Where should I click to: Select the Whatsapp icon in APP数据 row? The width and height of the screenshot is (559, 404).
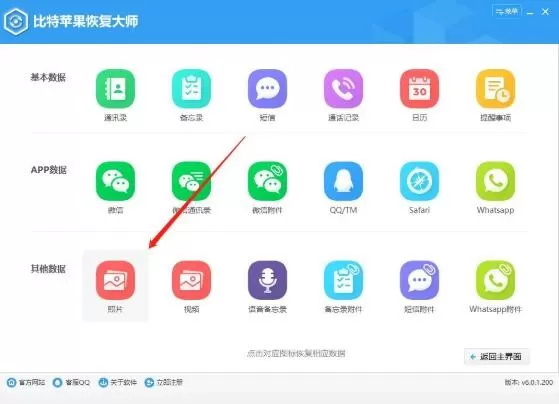496,181
